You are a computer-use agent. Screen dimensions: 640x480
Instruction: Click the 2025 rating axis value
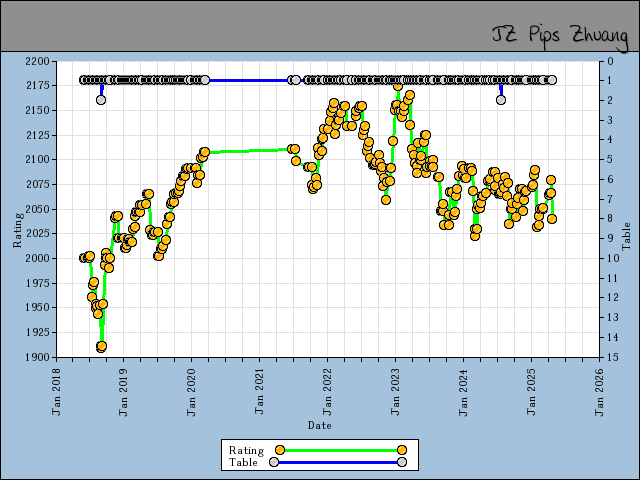38,233
